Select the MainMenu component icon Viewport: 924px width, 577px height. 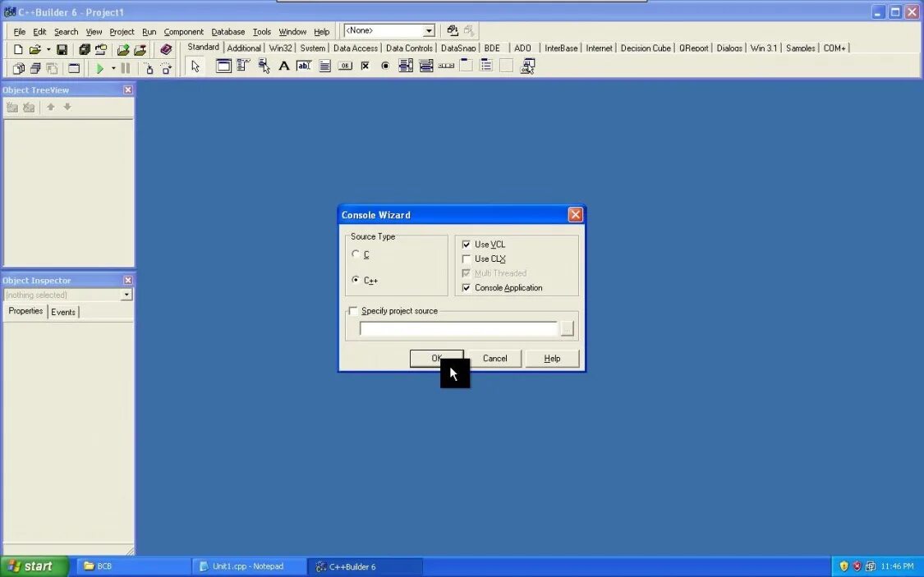pyautogui.click(x=243, y=66)
